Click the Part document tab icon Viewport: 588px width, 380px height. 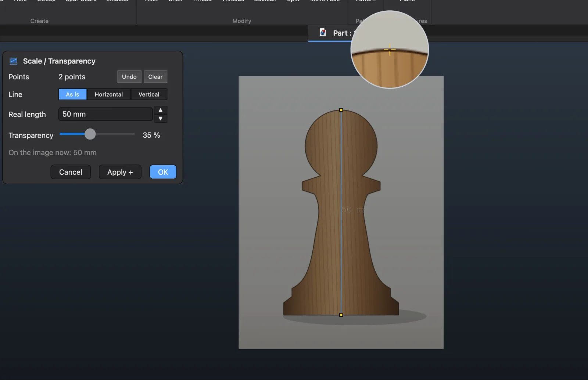(323, 33)
